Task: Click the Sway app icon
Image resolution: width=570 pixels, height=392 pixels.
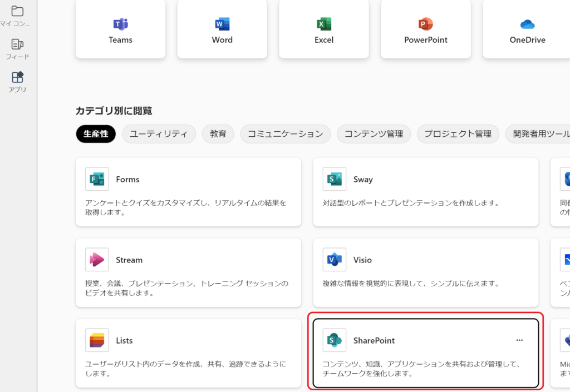Action: click(x=335, y=179)
